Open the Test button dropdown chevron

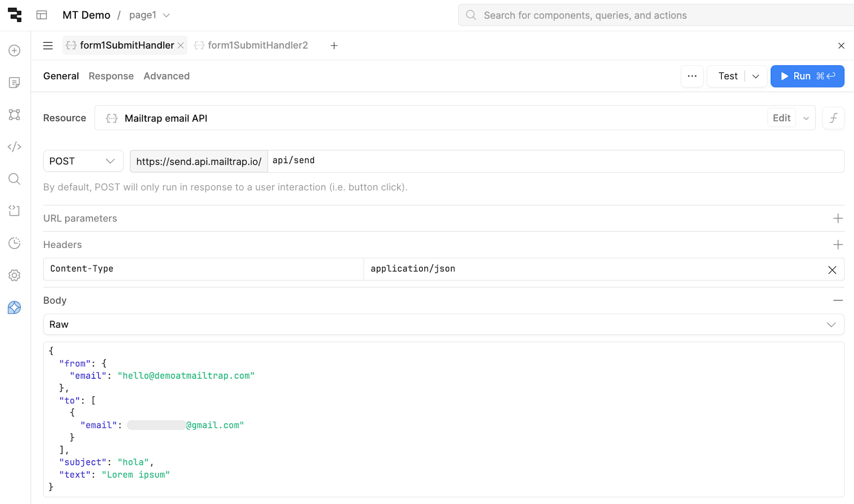755,76
